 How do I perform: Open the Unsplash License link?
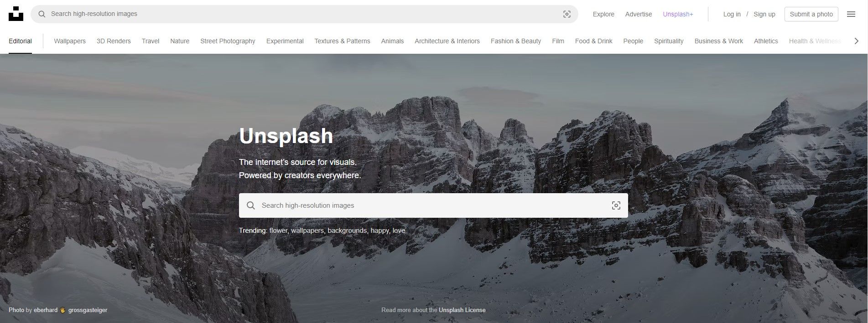click(462, 310)
